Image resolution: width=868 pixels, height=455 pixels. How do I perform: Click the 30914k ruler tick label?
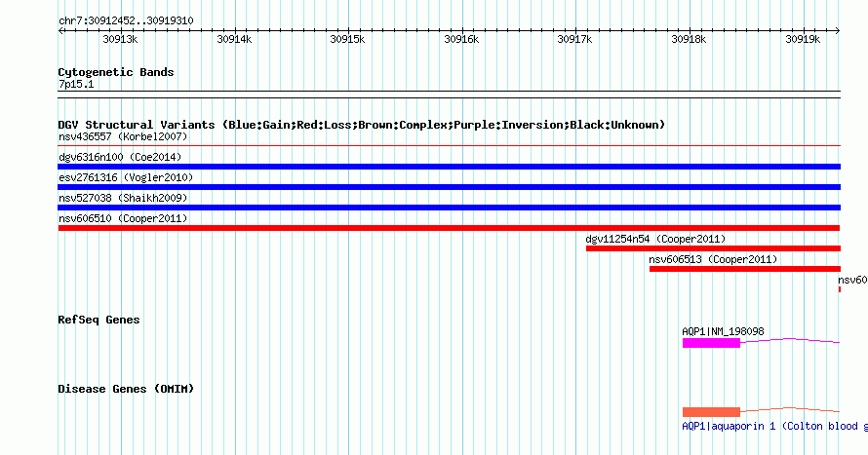click(x=234, y=39)
